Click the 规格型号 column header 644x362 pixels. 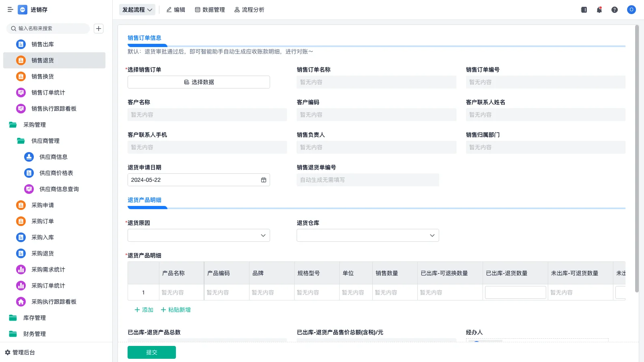[317, 273]
